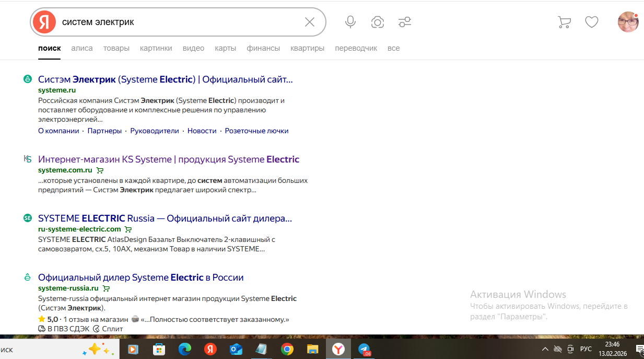Viewport: 644px width, 359px height.
Task: Open the все tab for more services
Action: (x=394, y=48)
